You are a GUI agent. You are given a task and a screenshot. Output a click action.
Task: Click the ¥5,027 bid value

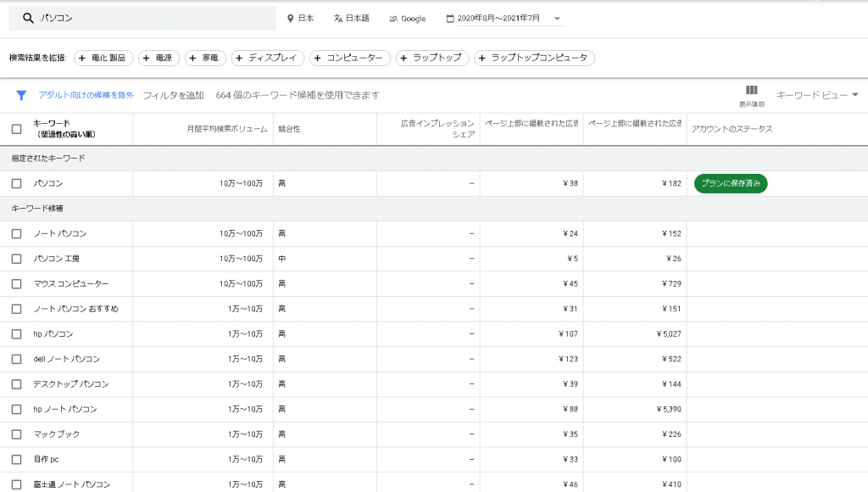coord(669,334)
